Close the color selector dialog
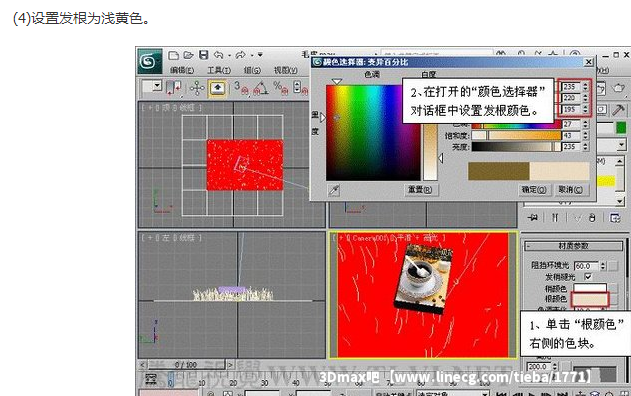The image size is (631, 396). 588,62
